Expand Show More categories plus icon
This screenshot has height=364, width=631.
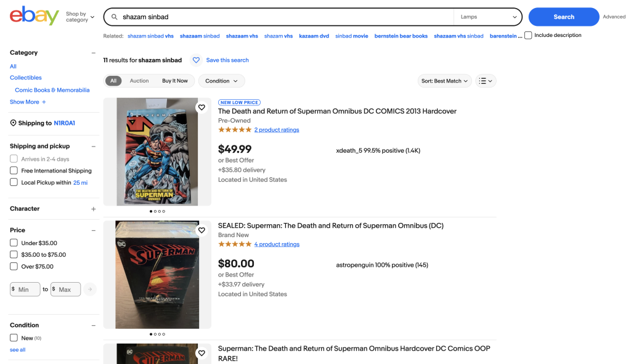click(44, 102)
